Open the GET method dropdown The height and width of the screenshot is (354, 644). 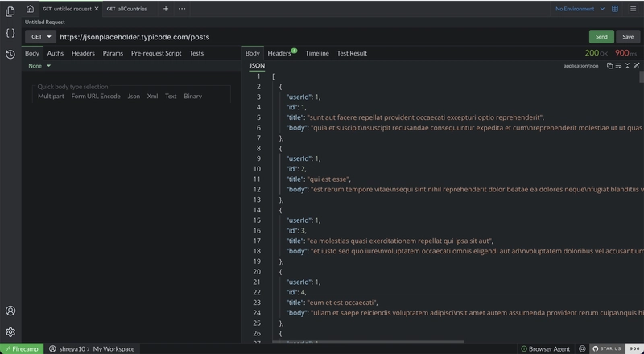[41, 36]
